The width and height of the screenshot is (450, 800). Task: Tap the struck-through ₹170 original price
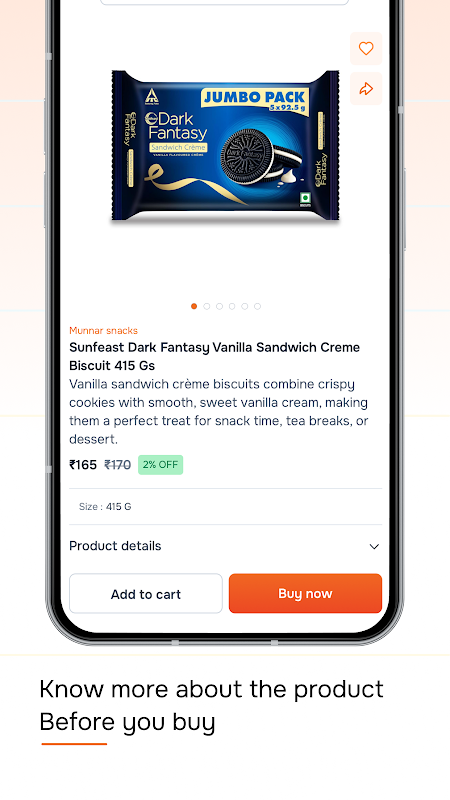point(117,465)
